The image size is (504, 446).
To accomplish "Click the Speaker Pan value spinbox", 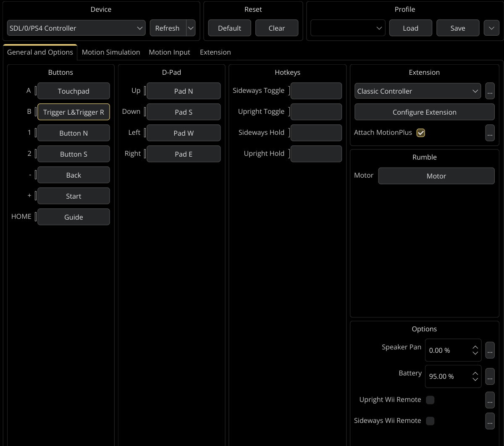I will [453, 350].
